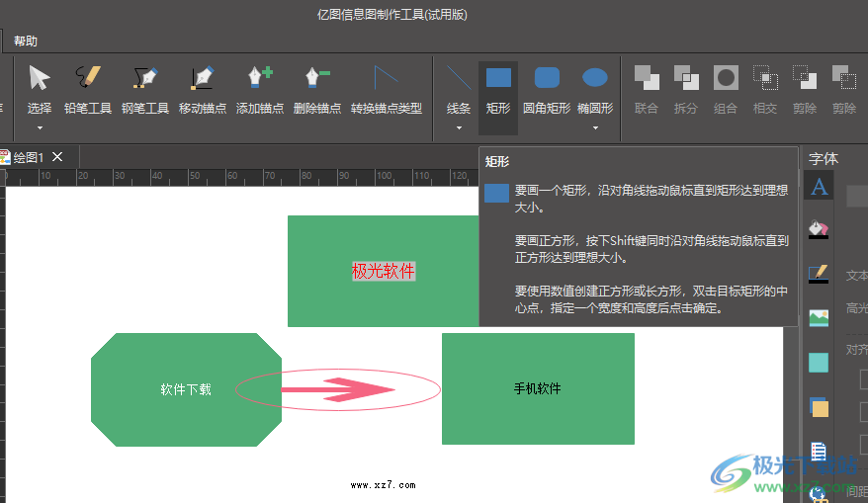Select the 椭圆形 ellipse tool
This screenshot has width=868, height=503.
point(595,89)
